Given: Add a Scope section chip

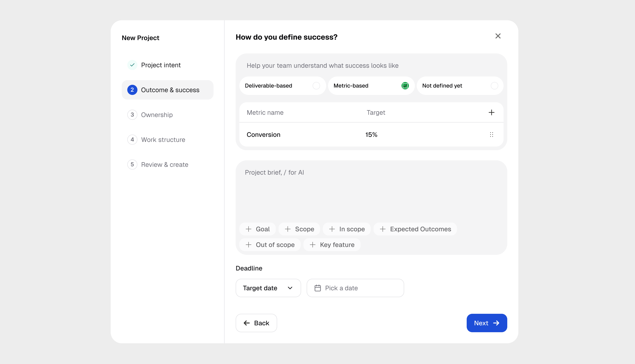Looking at the screenshot, I should point(299,229).
